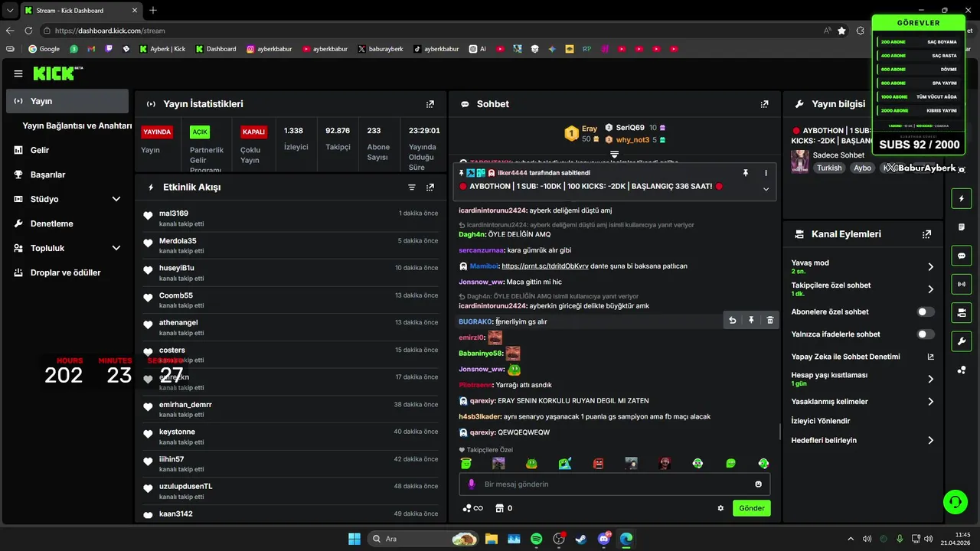This screenshot has height=551, width=980.
Task: Open Takipçilere özel sohbet options chevron
Action: click(931, 289)
